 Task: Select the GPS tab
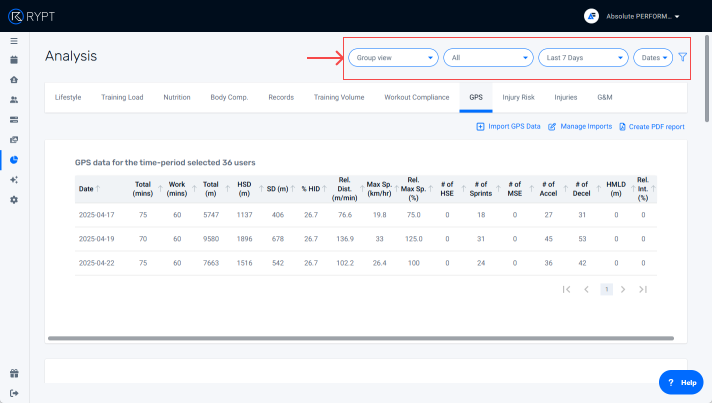[476, 97]
